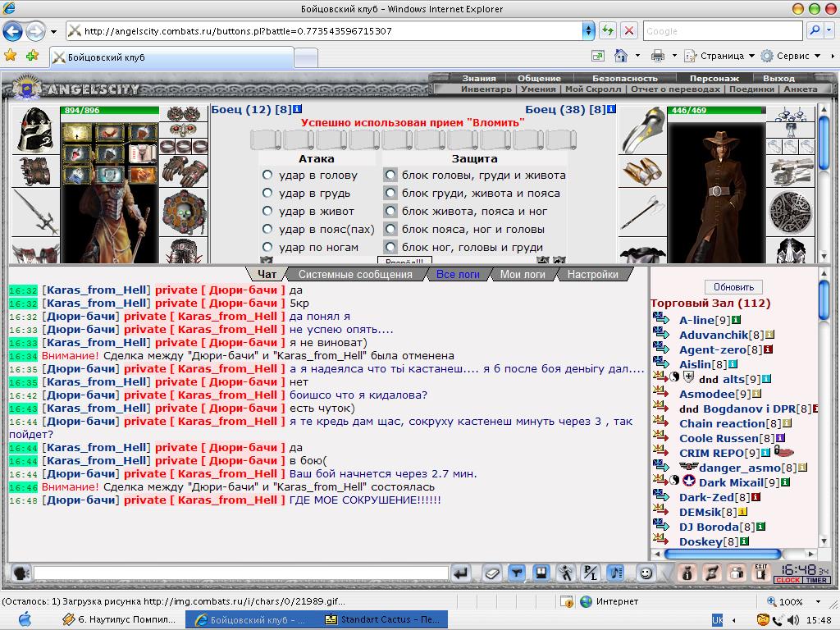Click the single person info icon near EXIT
840x630 pixels.
[x=687, y=573]
